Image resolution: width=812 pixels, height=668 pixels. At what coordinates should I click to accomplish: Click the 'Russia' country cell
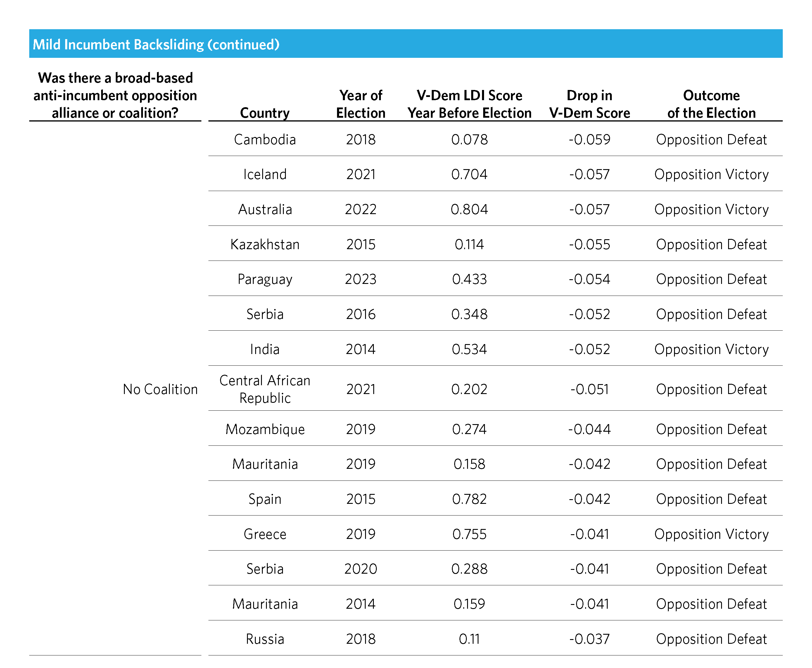[x=265, y=639]
